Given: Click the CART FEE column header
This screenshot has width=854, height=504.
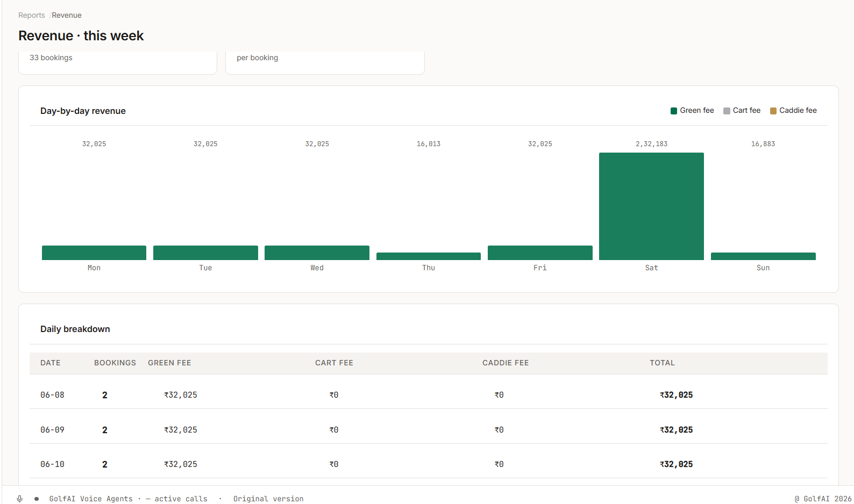Looking at the screenshot, I should (334, 363).
